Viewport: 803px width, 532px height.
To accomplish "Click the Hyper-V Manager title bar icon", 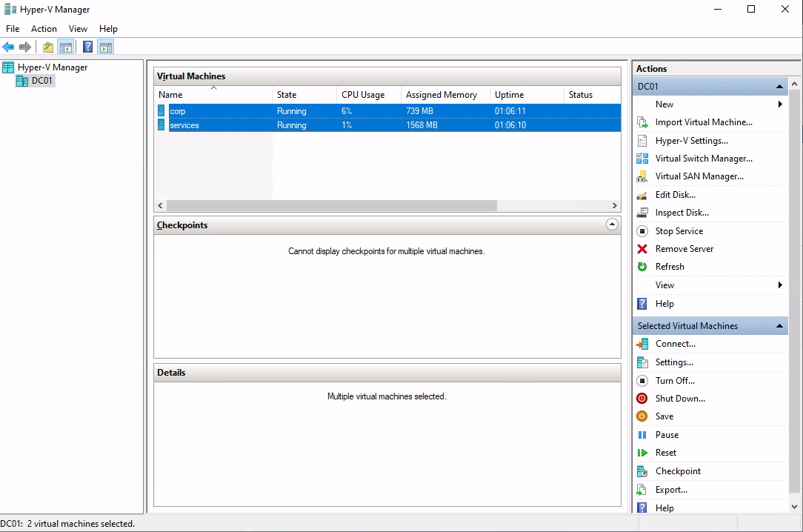I will (10, 9).
